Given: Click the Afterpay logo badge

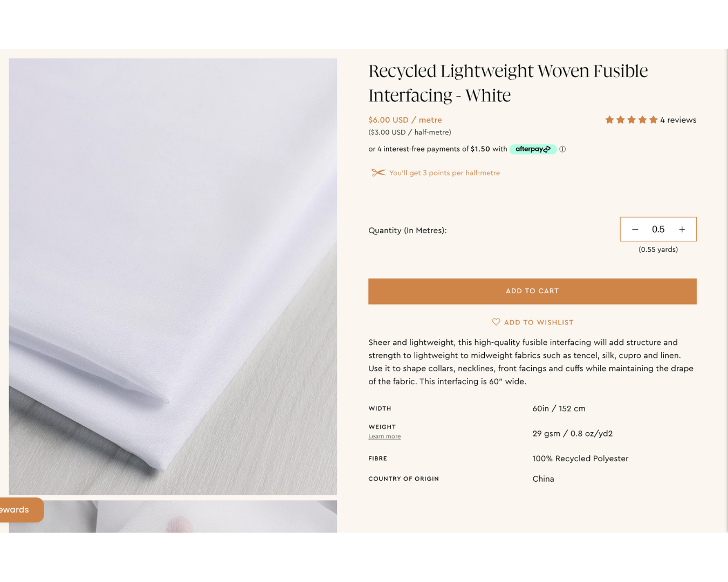Looking at the screenshot, I should tap(533, 149).
